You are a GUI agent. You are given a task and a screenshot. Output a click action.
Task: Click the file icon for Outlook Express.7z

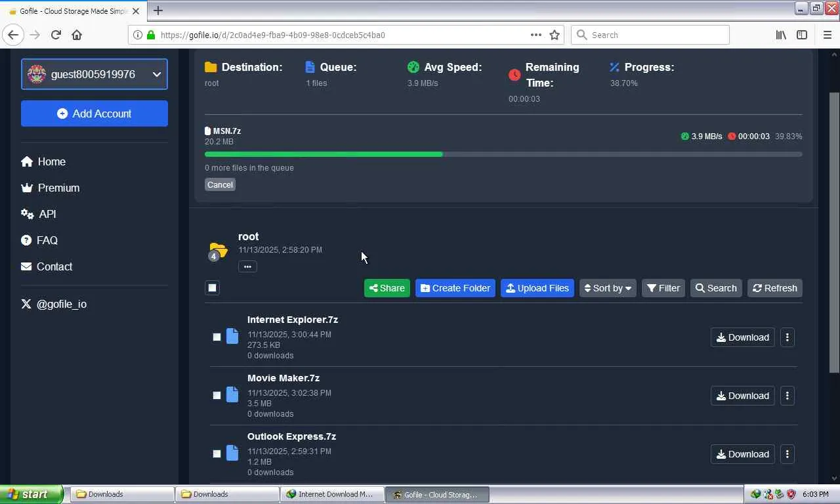pyautogui.click(x=232, y=453)
